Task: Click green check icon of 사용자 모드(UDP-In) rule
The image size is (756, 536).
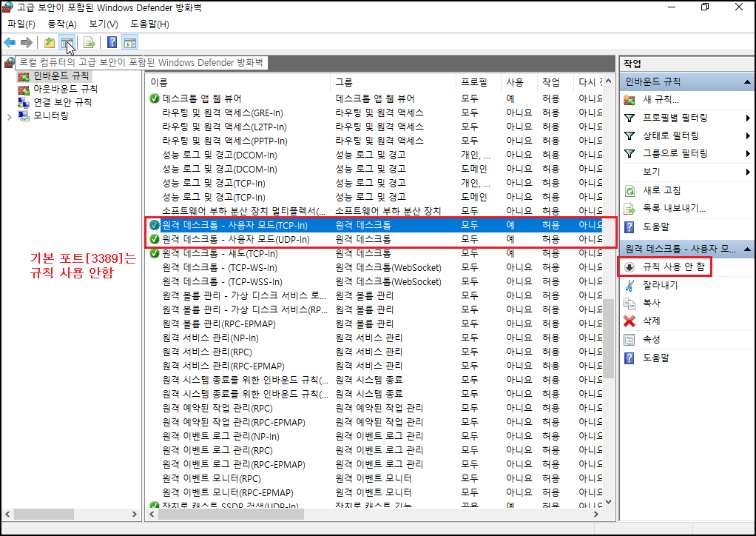Action: click(155, 239)
